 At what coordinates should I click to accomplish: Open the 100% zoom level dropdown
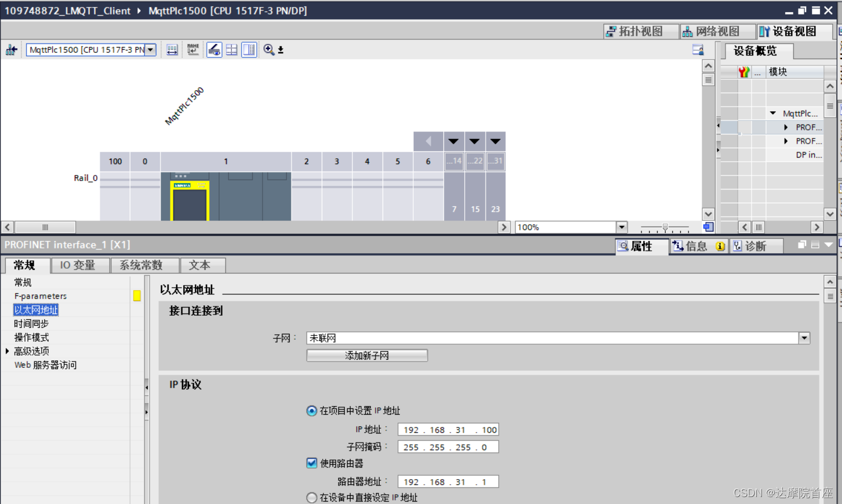622,227
